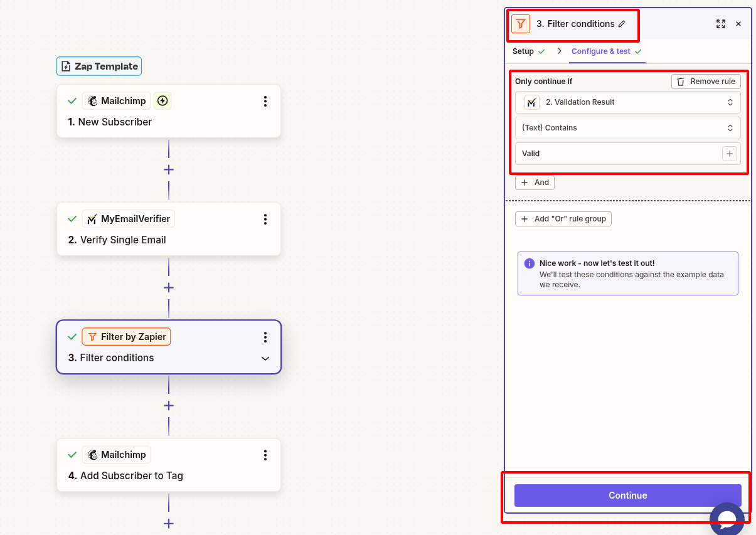The image size is (756, 535).
Task: Click Remove rule to delete the condition
Action: tap(705, 81)
